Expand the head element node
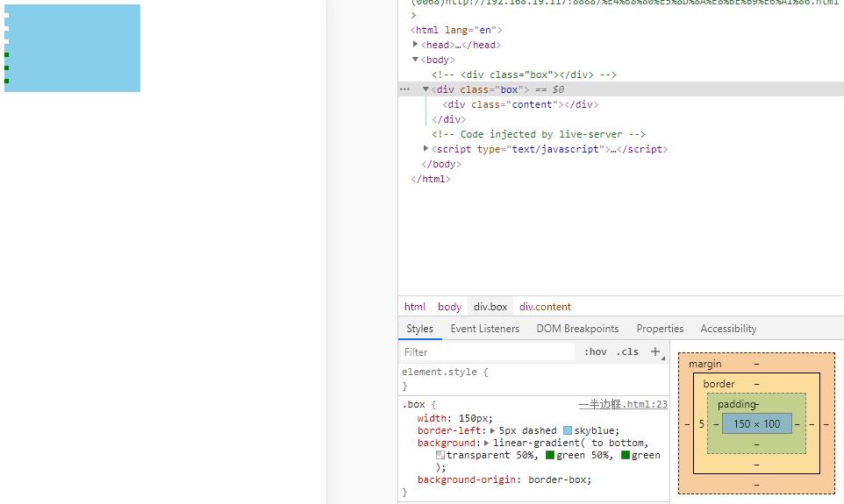The height and width of the screenshot is (504, 844). [x=416, y=45]
